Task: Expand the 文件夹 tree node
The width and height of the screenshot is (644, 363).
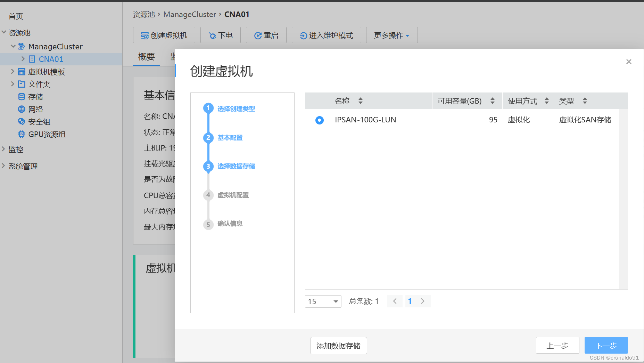Action: coord(13,84)
